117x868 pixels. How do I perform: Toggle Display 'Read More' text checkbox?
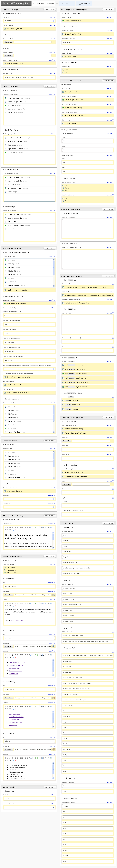(63, 34)
